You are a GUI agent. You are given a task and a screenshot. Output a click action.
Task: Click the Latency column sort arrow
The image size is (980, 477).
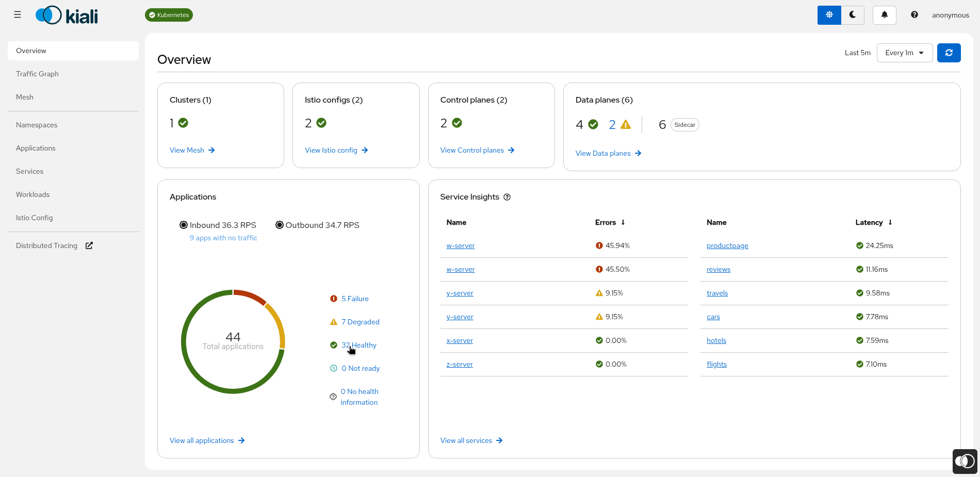890,222
